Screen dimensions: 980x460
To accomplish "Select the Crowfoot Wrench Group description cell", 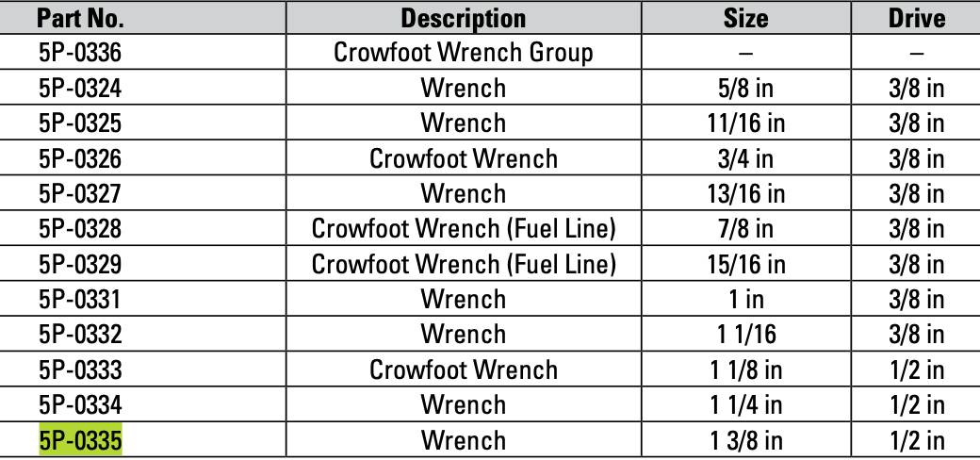I will pos(463,53).
